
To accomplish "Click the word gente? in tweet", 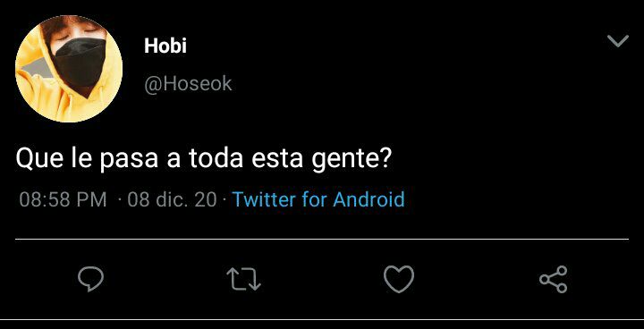I will (351, 160).
